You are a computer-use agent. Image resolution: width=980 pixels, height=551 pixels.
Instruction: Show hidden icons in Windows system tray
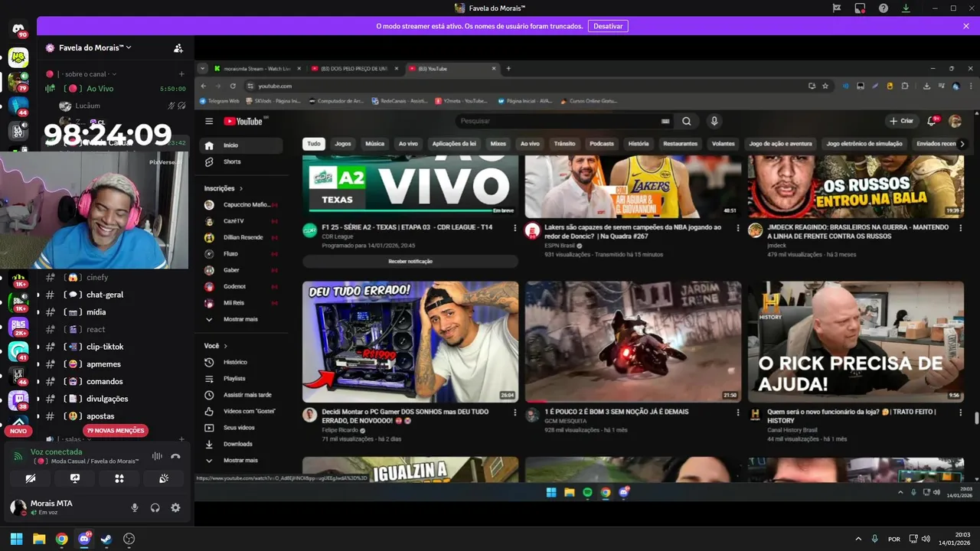tap(857, 539)
